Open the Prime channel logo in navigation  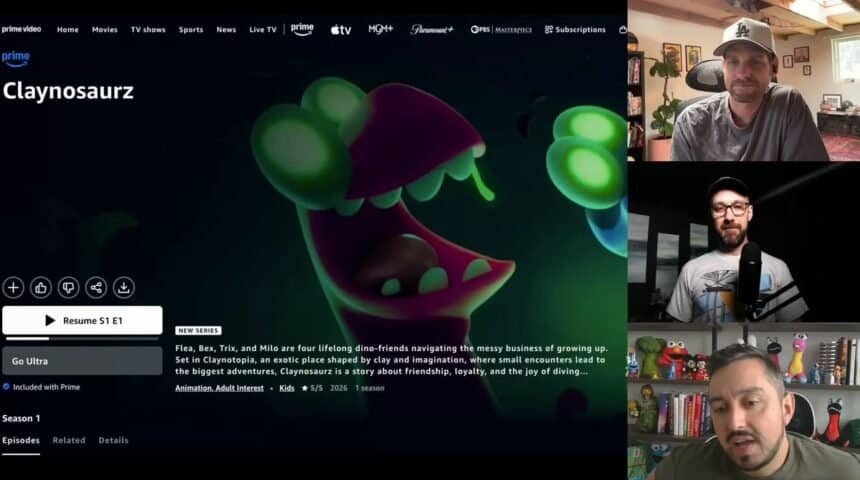pos(302,29)
